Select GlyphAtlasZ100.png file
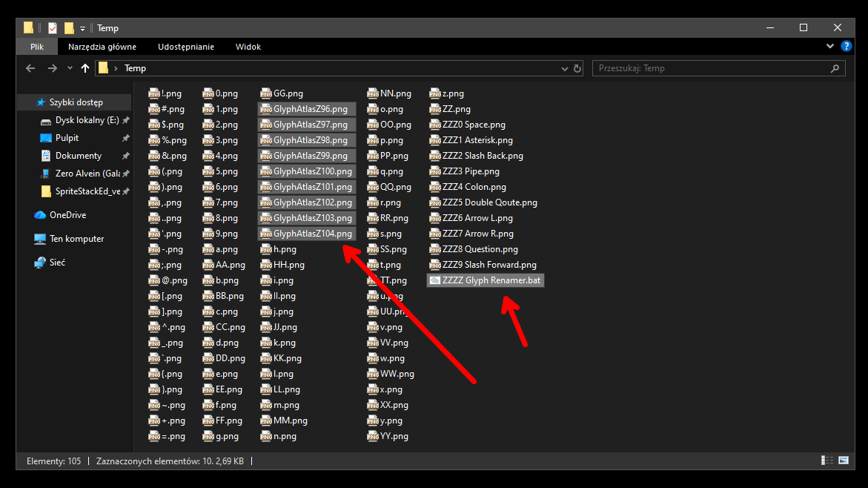 pyautogui.click(x=307, y=171)
